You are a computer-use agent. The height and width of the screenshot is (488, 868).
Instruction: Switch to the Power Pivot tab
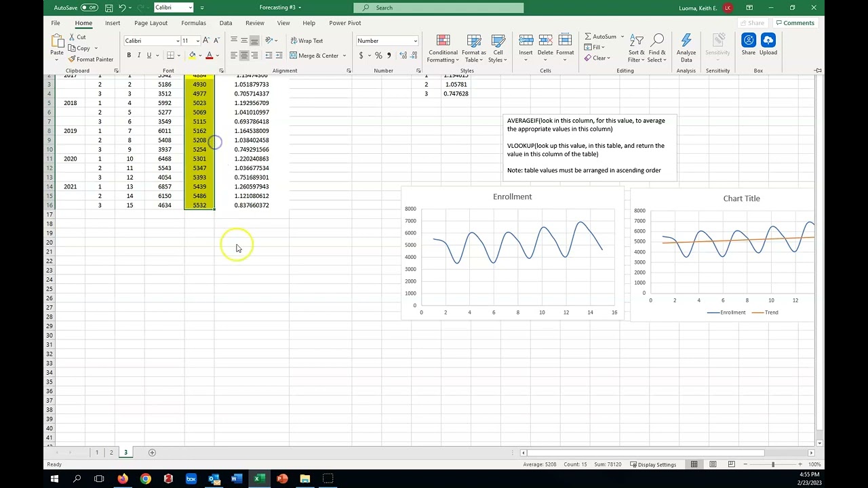[345, 23]
